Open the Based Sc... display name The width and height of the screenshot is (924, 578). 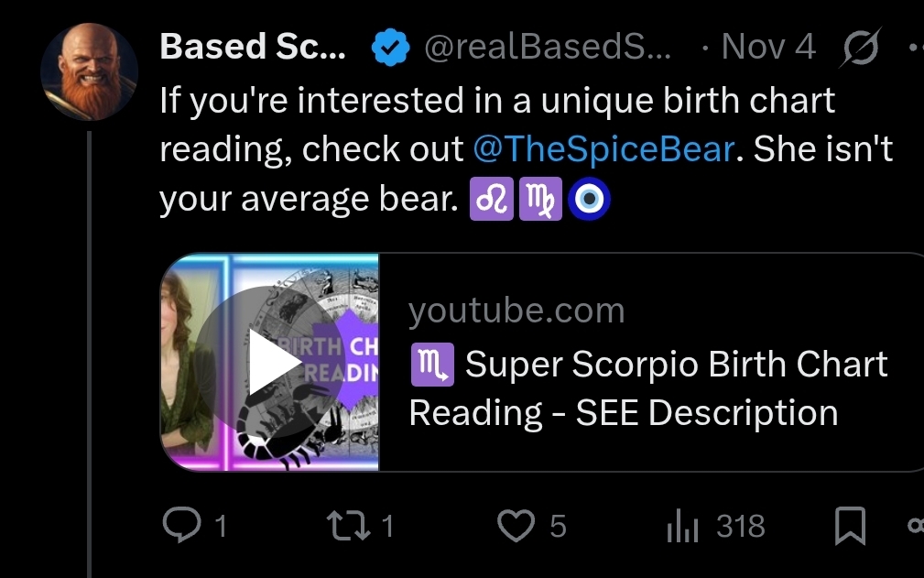(x=253, y=47)
